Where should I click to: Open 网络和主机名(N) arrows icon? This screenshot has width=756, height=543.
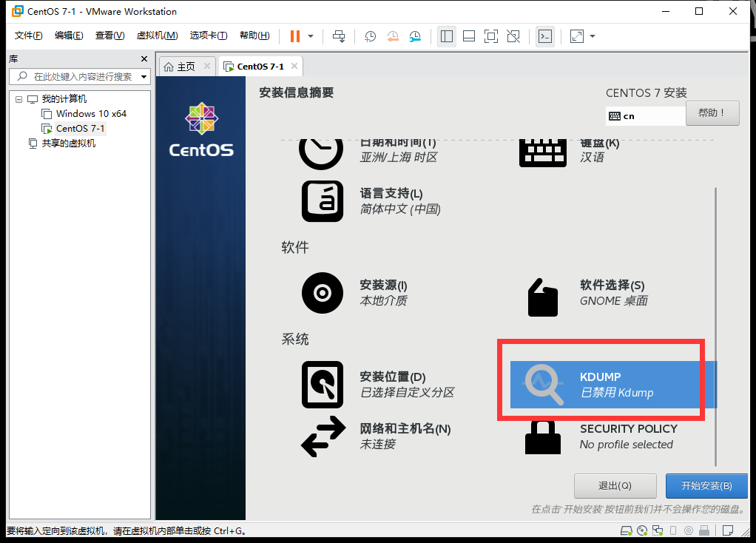[x=323, y=436]
